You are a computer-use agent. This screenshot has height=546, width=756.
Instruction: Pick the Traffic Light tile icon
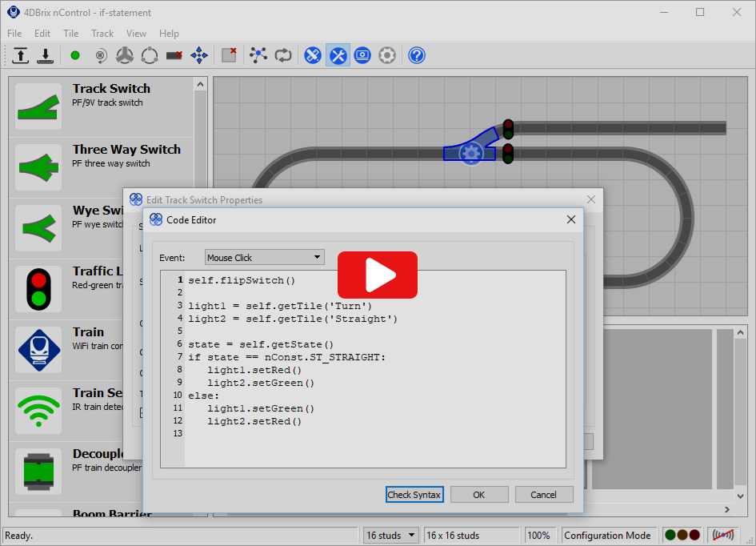[38, 289]
